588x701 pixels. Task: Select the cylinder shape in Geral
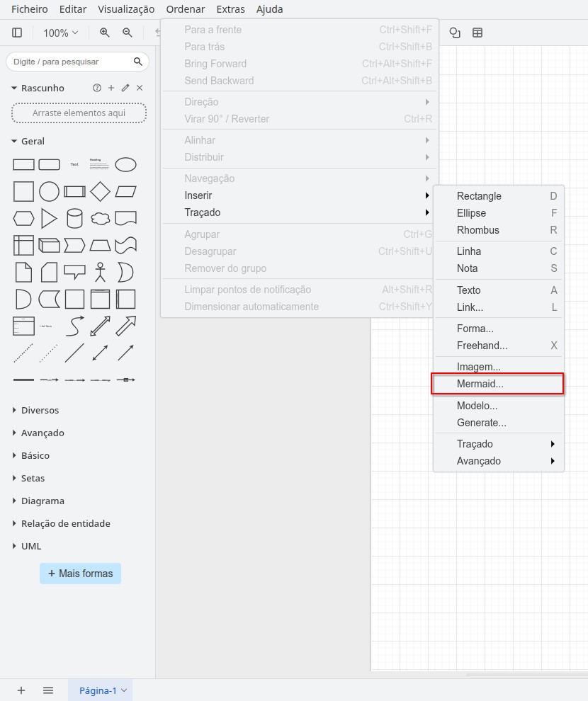pos(74,218)
